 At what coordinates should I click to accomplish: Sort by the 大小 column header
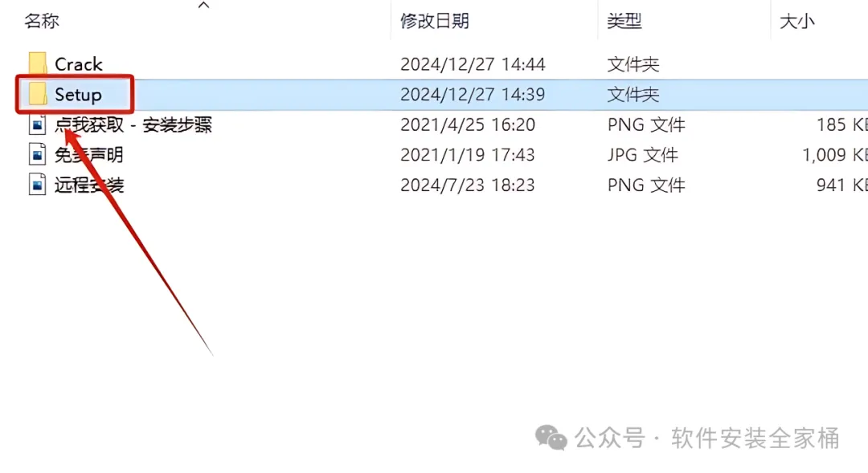click(x=797, y=21)
